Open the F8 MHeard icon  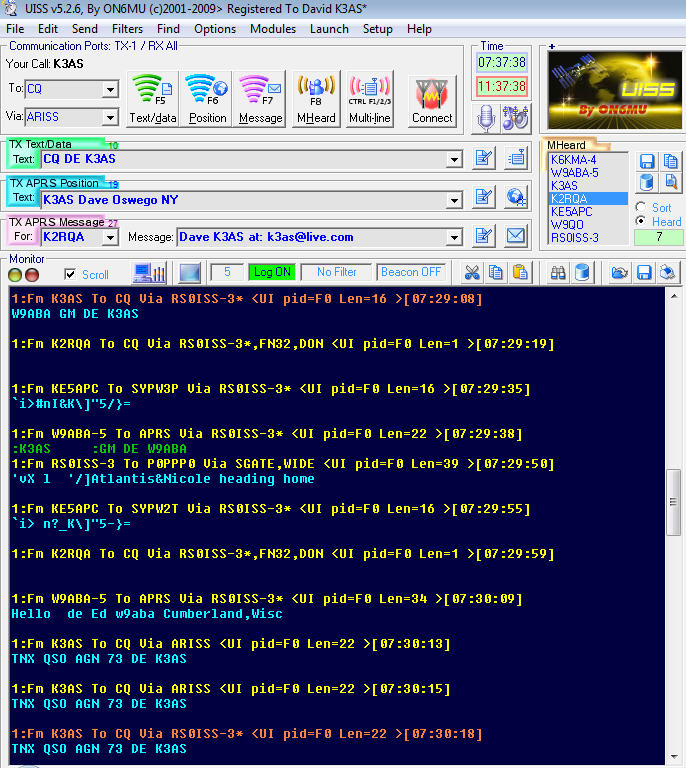pyautogui.click(x=316, y=99)
